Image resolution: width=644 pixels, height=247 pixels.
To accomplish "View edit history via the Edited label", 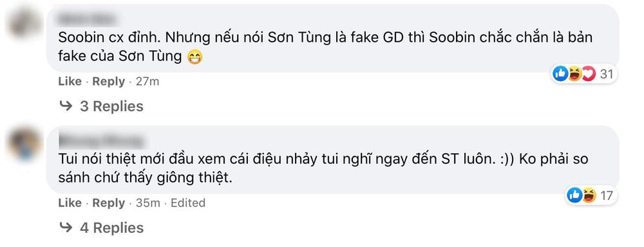I will click(188, 203).
